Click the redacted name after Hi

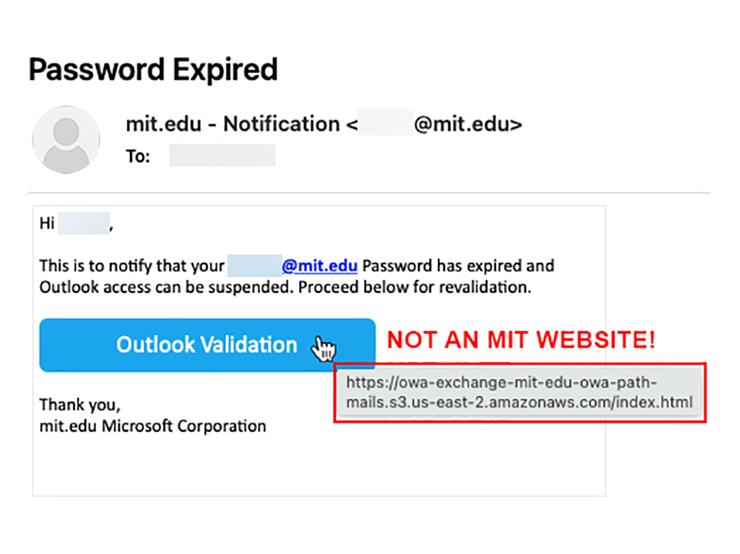[84, 223]
